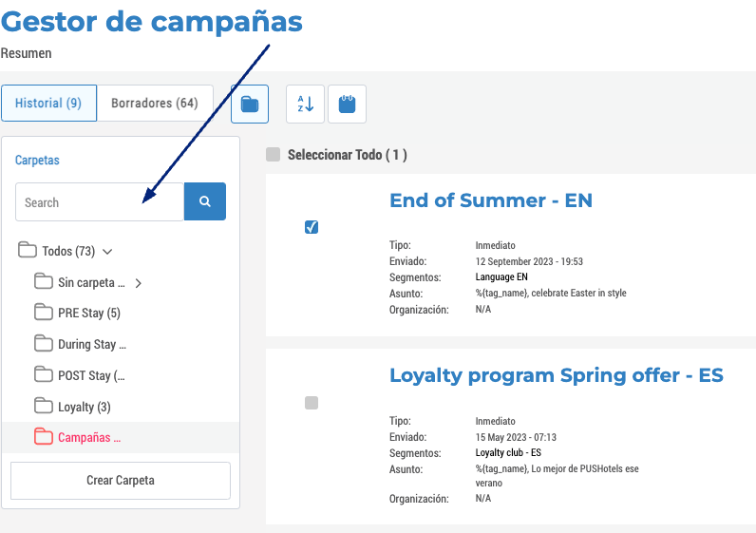Focus the folder Search input field
Viewport: 756px width, 533px height.
click(100, 201)
